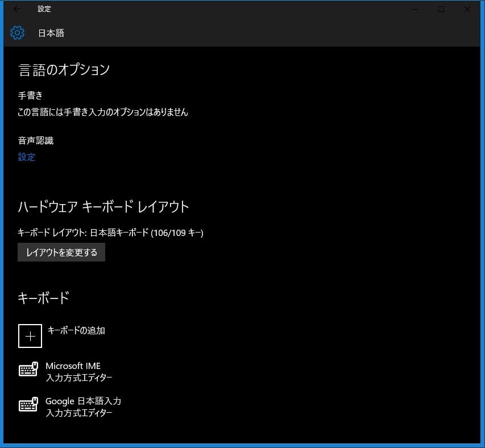Click the 日本語 page title
Image resolution: width=485 pixels, height=448 pixels.
pos(51,33)
